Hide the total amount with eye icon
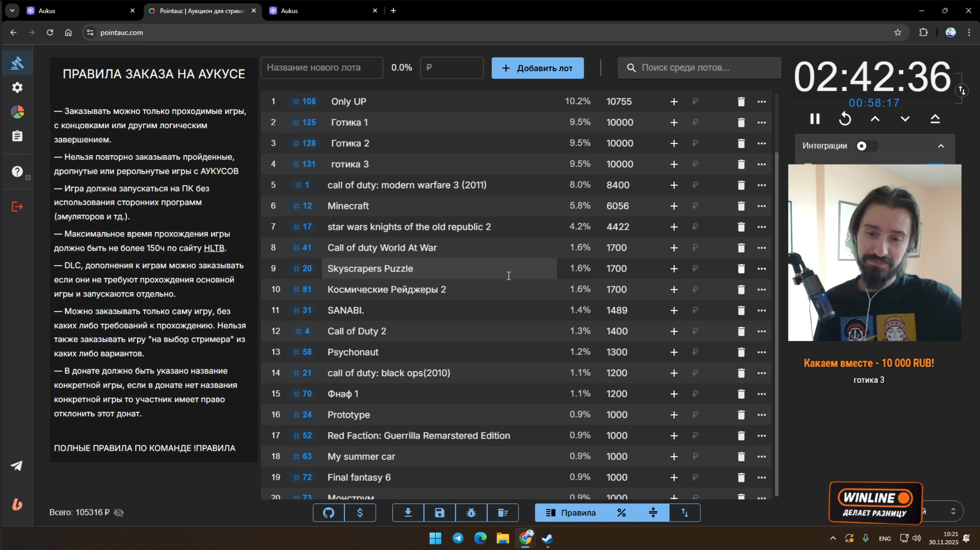 click(119, 513)
